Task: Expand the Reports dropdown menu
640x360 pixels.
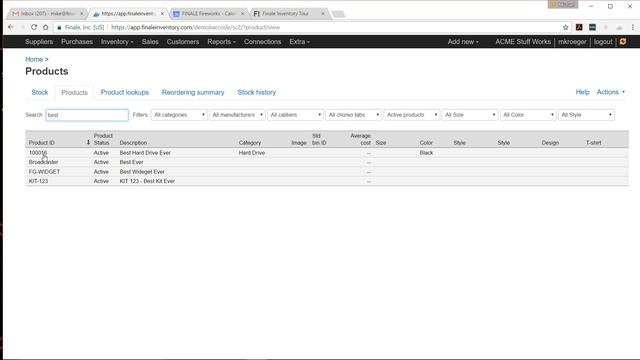Action: coord(221,42)
